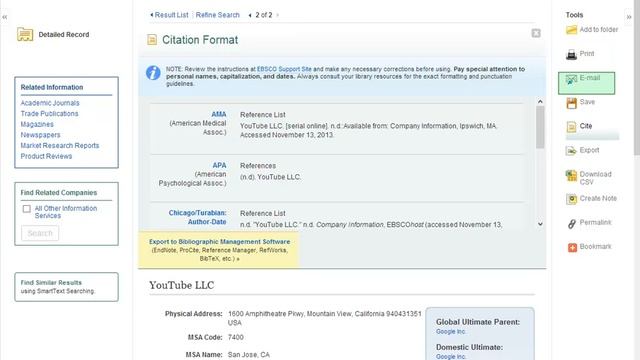Collapse the Tools panel with double chevron
This screenshot has height=360, width=640.
(629, 17)
